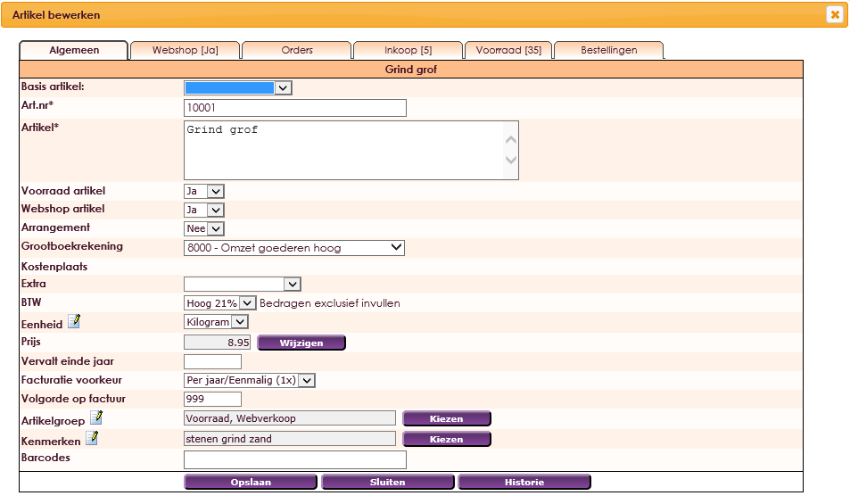Click the Grootboekrekening label

tap(72, 246)
